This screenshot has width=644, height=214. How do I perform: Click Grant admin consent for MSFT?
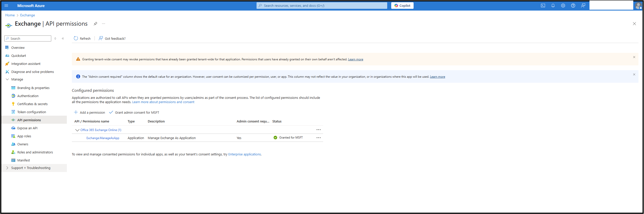134,112
